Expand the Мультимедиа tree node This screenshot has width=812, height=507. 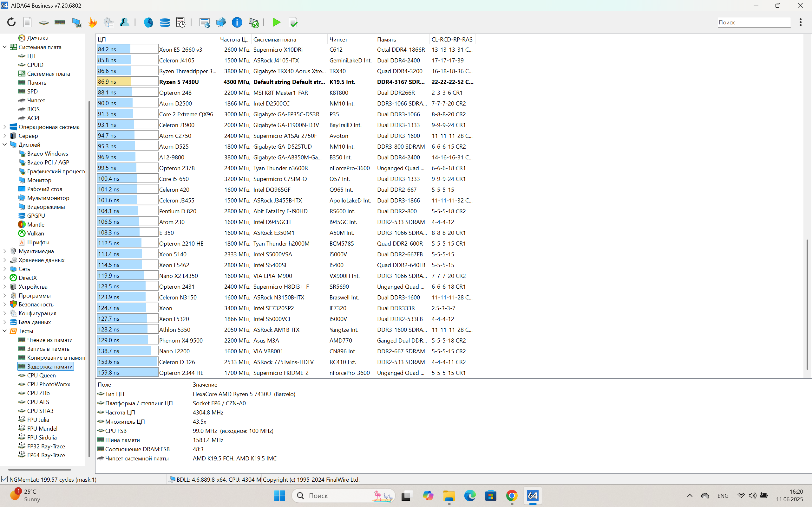coord(5,251)
